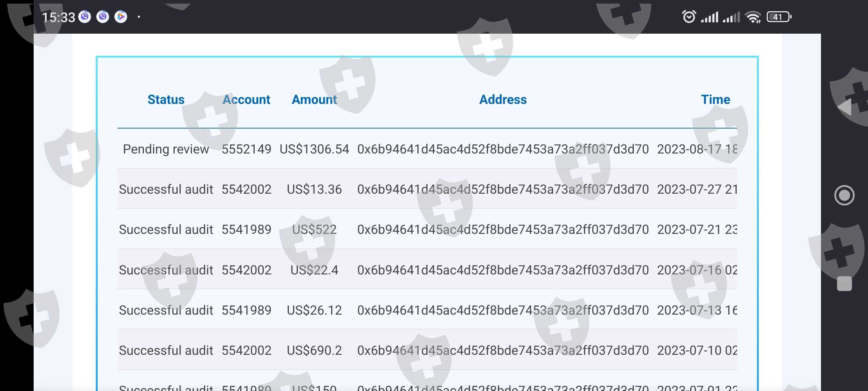Screen dimensions: 868x391
Task: Tap the circular home navigation button
Action: click(x=844, y=195)
